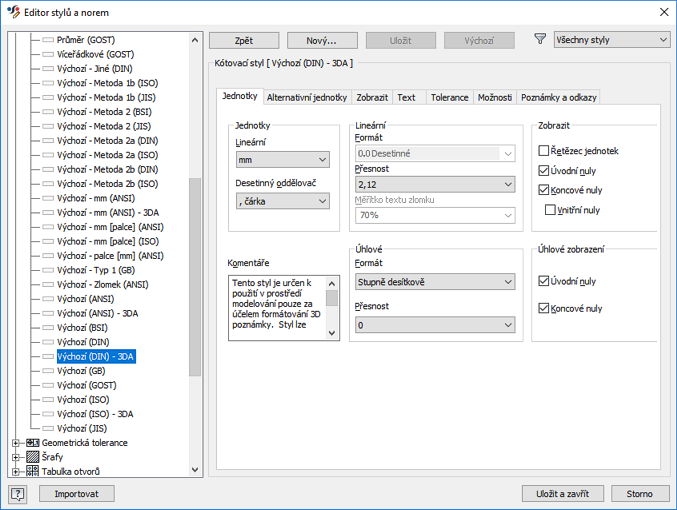The image size is (677, 510).
Task: Open the Všechny styly filter dropdown
Action: (x=612, y=40)
